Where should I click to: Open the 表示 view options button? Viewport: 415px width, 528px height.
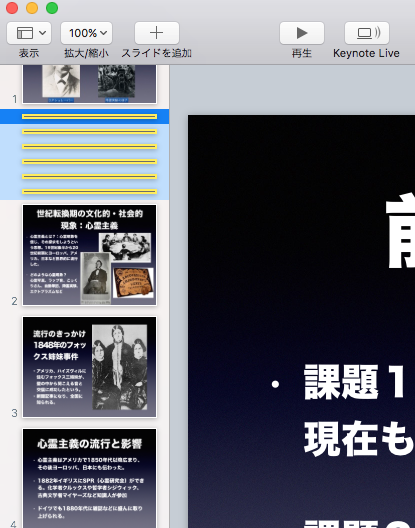click(x=29, y=33)
